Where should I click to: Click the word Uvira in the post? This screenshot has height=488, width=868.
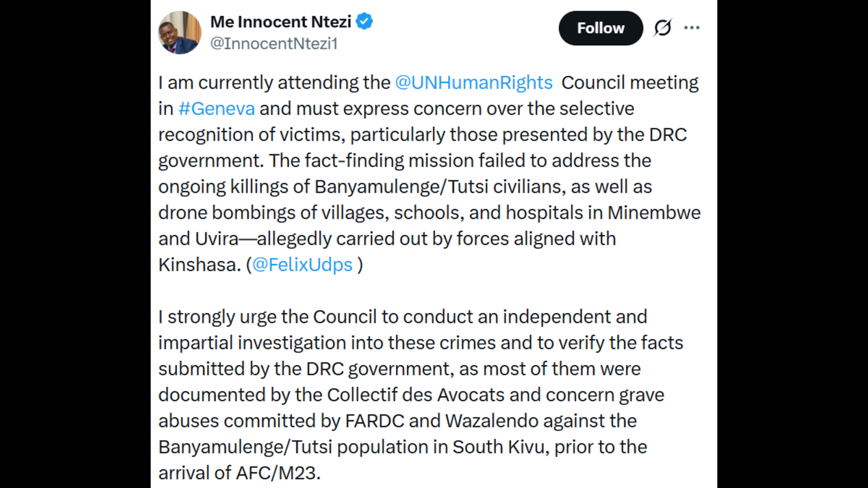pyautogui.click(x=217, y=239)
